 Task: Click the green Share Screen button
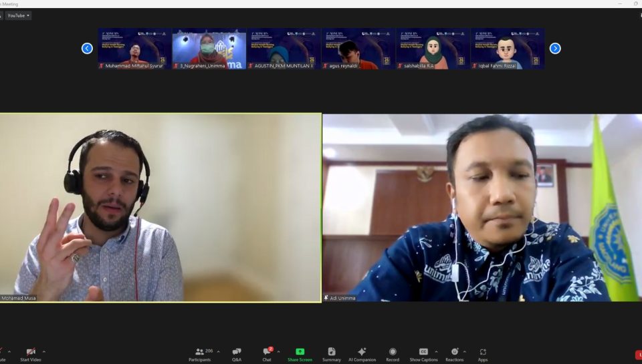click(x=300, y=354)
